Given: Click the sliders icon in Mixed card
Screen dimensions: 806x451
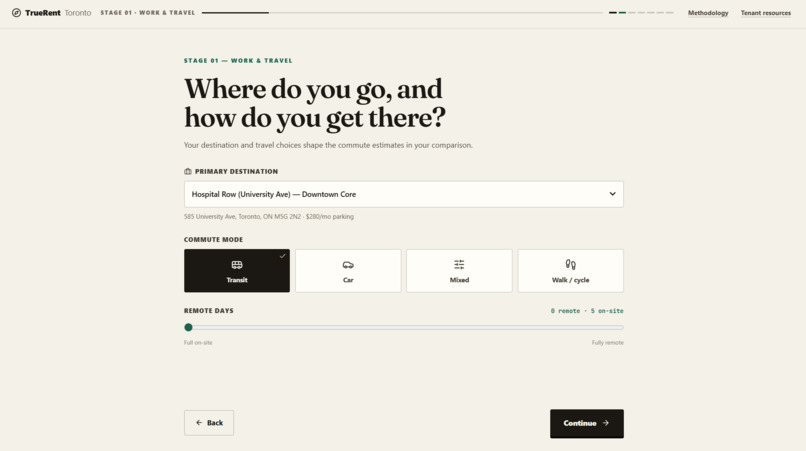Looking at the screenshot, I should coord(459,264).
